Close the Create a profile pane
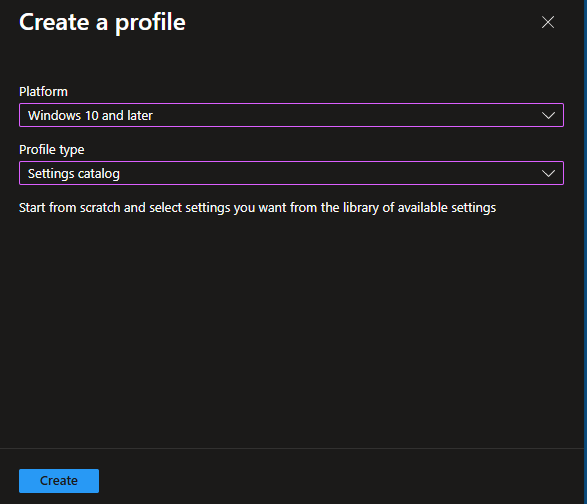The height and width of the screenshot is (504, 587). [x=548, y=22]
